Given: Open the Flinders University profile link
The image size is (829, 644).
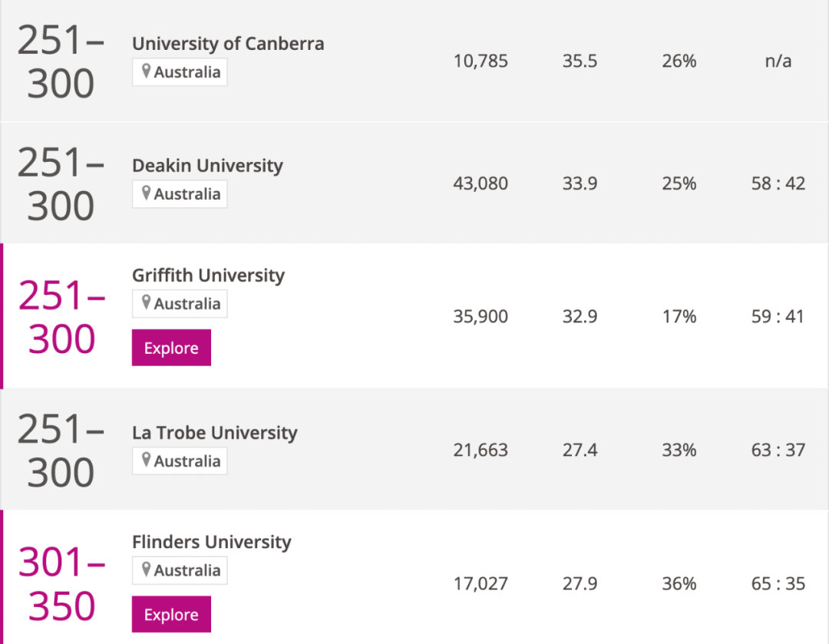Looking at the screenshot, I should (x=211, y=542).
